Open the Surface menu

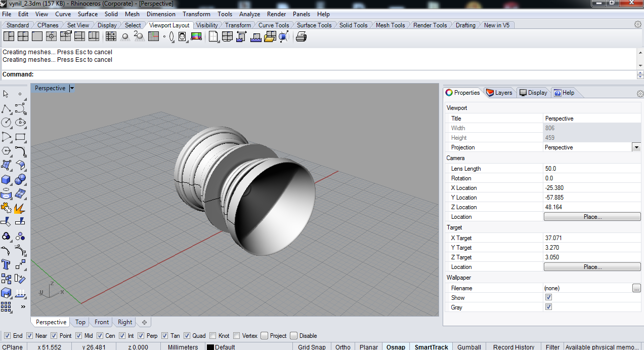(x=88, y=14)
